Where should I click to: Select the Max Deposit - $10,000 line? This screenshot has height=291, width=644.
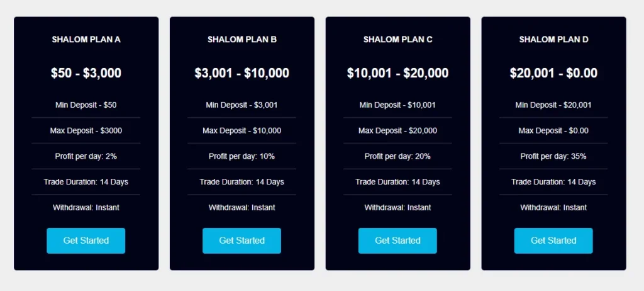tap(242, 131)
